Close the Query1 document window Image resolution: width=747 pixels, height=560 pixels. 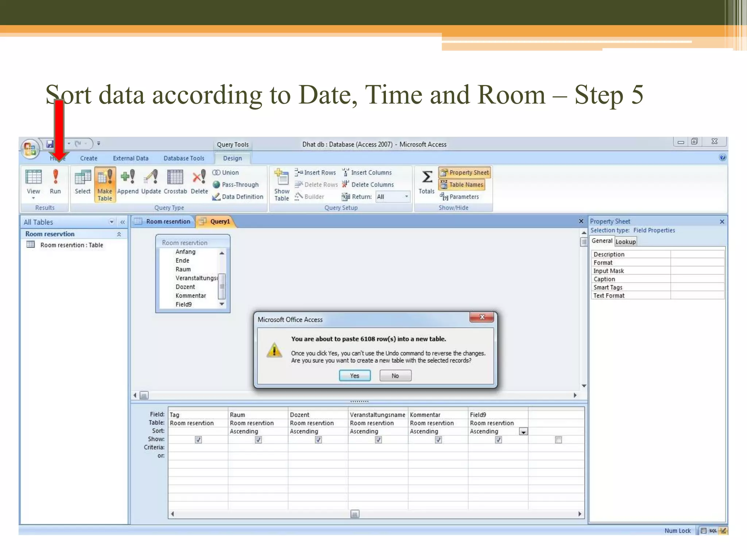[x=581, y=221]
